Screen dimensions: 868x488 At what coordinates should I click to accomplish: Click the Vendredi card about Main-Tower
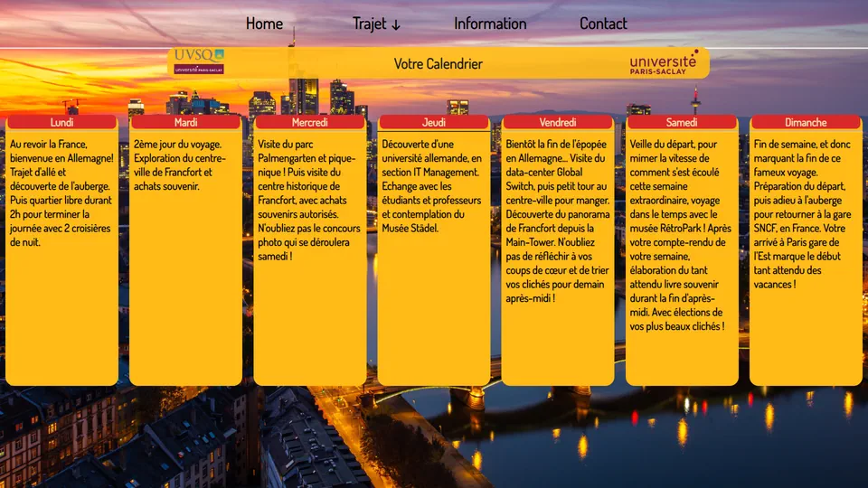click(558, 221)
